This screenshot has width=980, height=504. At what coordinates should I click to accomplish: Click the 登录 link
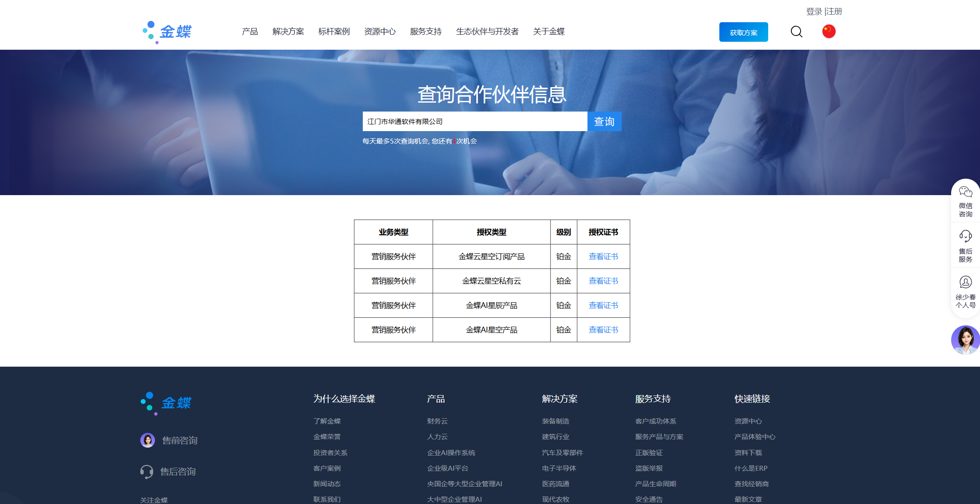click(x=814, y=12)
